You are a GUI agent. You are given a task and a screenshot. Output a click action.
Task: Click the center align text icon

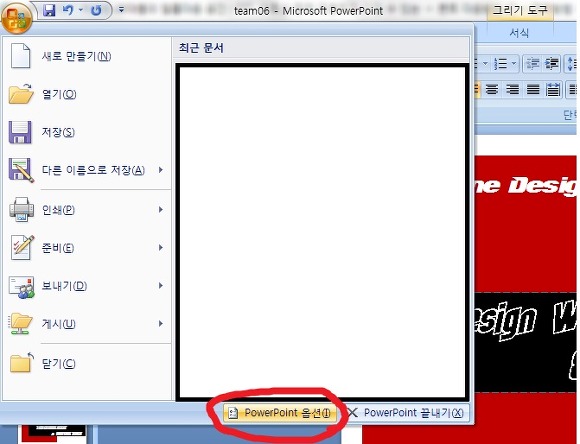(492, 89)
